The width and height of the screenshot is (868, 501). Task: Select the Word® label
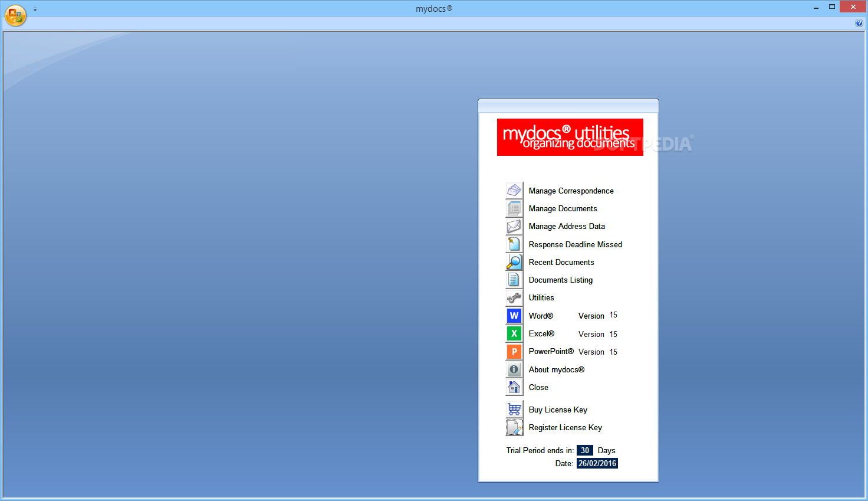point(541,316)
